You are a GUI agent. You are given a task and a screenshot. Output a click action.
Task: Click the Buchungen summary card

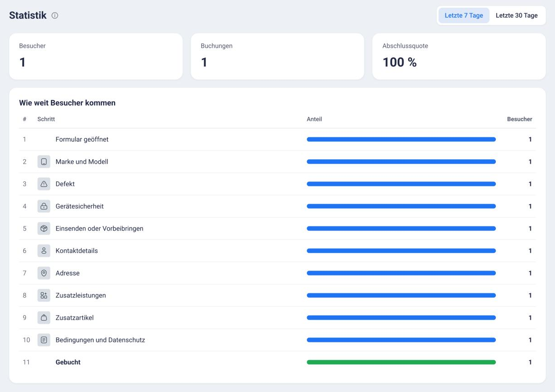[x=277, y=56]
